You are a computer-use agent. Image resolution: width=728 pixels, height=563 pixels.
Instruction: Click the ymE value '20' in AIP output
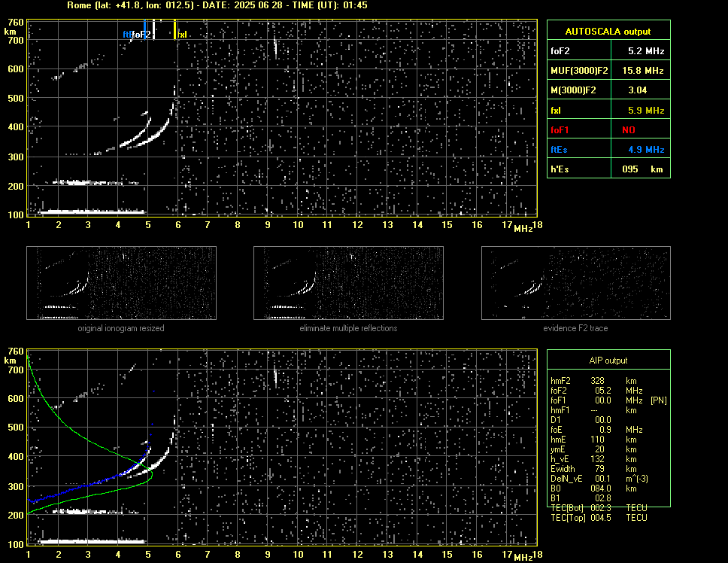599,449
